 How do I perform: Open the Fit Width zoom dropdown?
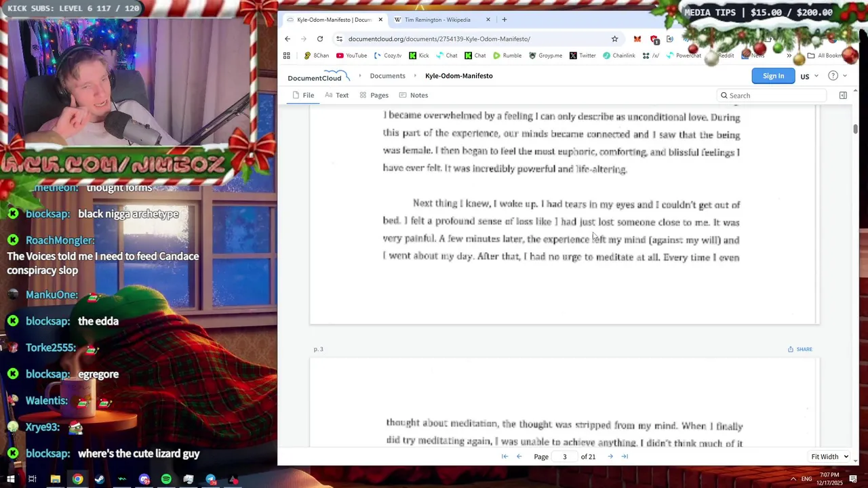click(830, 457)
